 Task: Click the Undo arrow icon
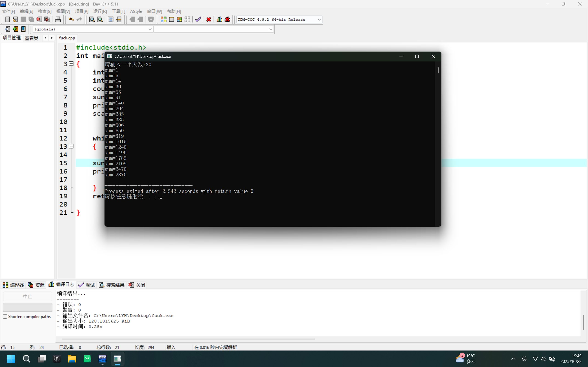(71, 19)
